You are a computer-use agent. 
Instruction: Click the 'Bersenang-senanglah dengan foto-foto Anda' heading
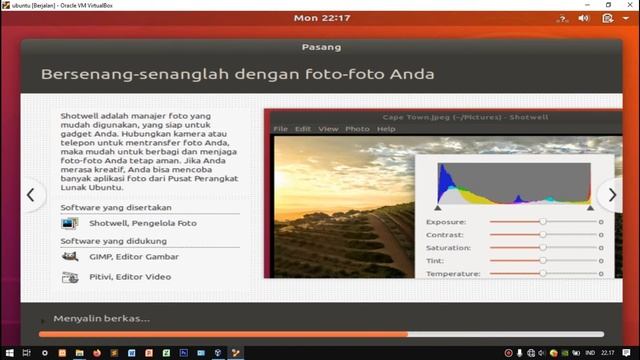pyautogui.click(x=238, y=74)
